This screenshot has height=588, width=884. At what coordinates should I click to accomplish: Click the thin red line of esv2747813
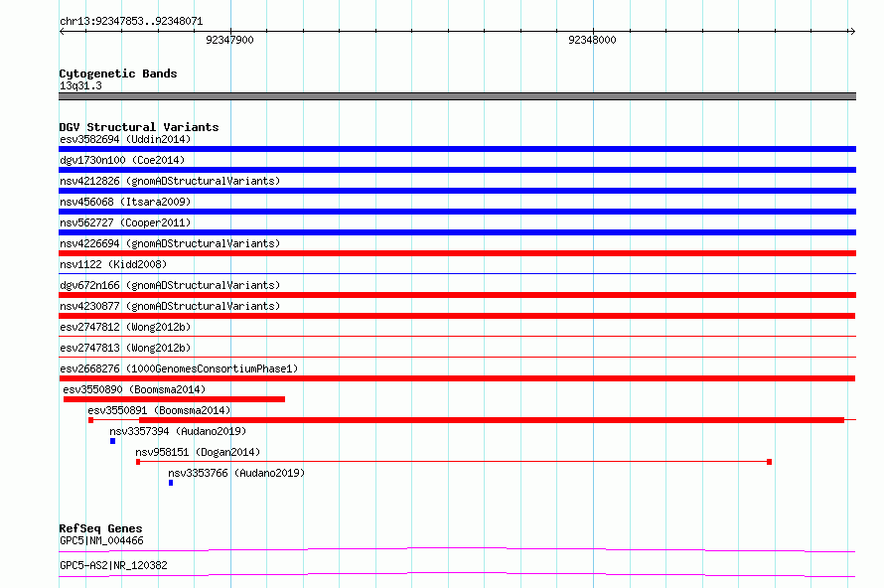point(457,358)
